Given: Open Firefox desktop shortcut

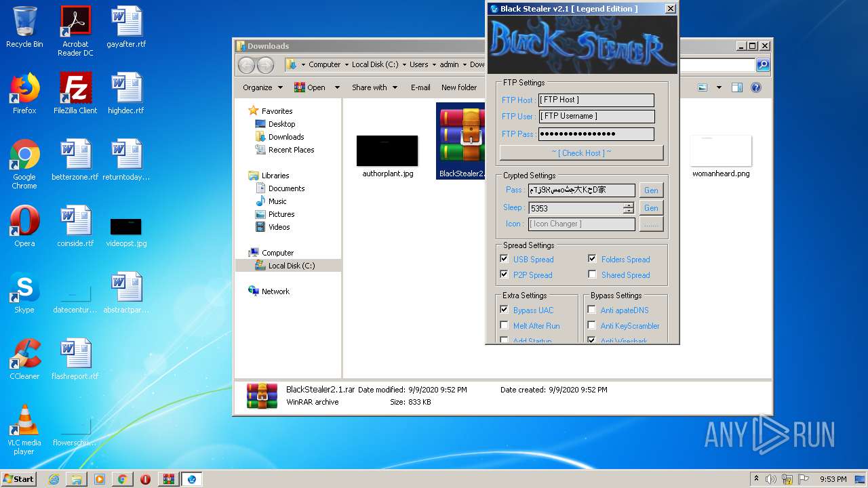Looking at the screenshot, I should [24, 94].
